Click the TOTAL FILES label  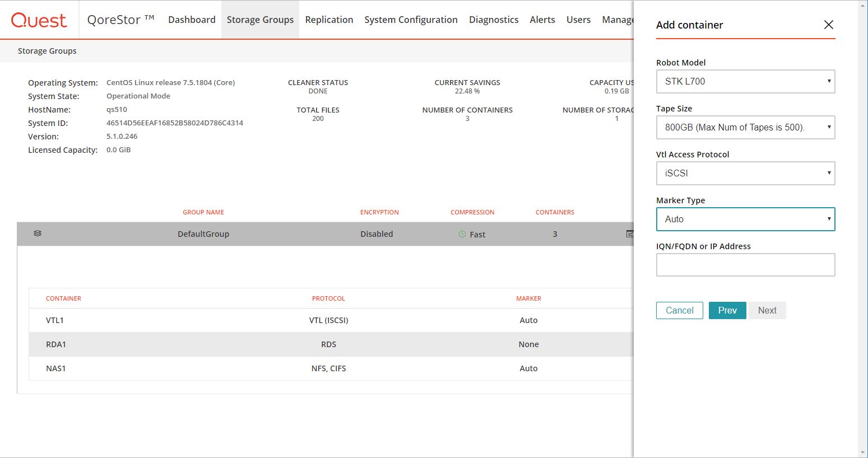pyautogui.click(x=318, y=110)
